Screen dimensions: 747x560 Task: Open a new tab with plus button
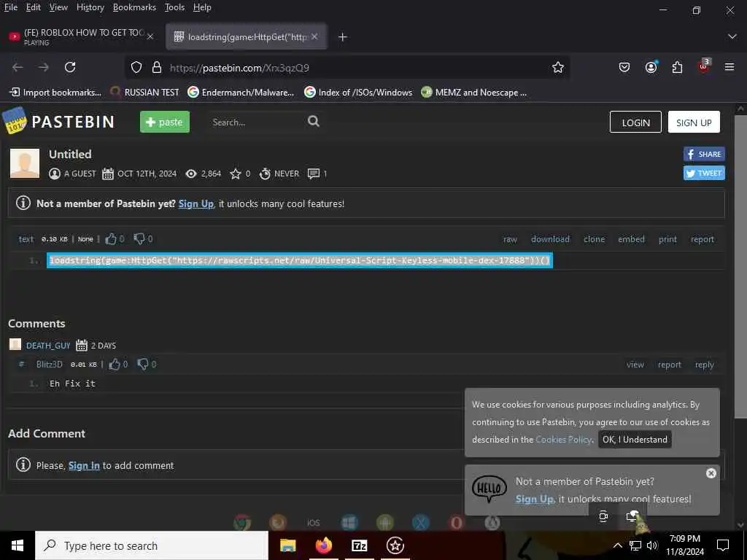(343, 36)
